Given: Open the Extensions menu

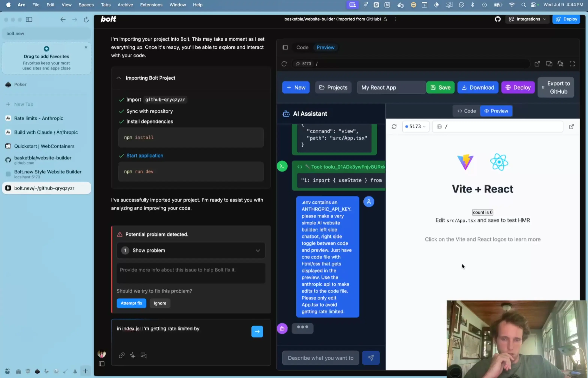Looking at the screenshot, I should [151, 5].
